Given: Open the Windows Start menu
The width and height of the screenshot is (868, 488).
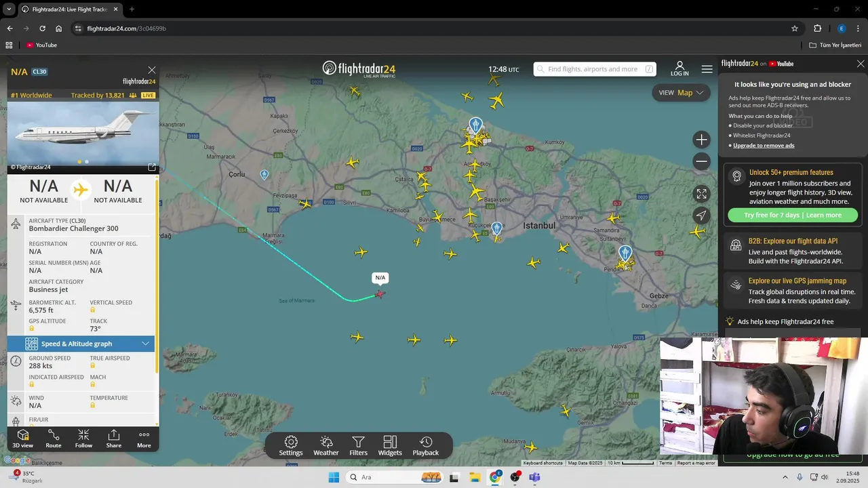Looking at the screenshot, I should pos(334,477).
